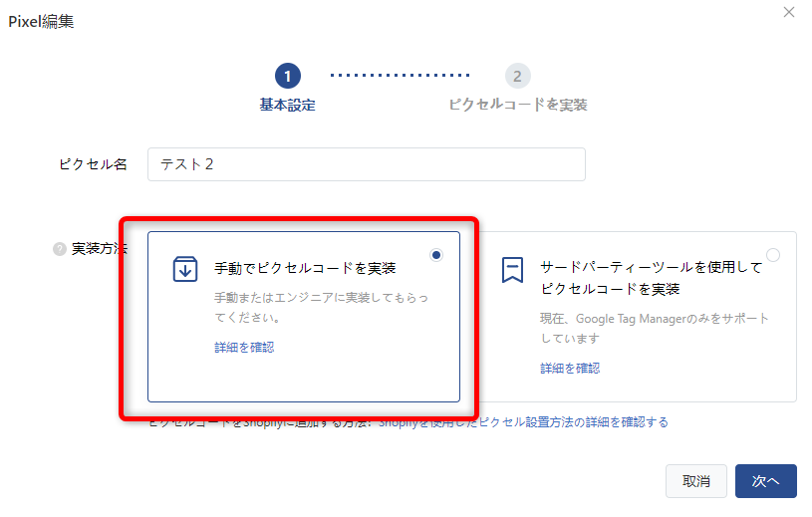Click the サードパーティーツールを使用して card title

(x=651, y=268)
